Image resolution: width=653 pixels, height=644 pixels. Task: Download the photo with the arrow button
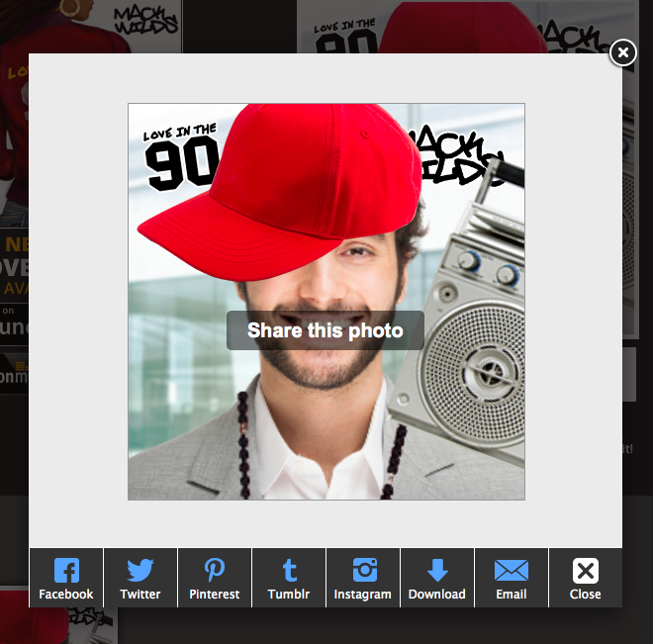click(437, 578)
